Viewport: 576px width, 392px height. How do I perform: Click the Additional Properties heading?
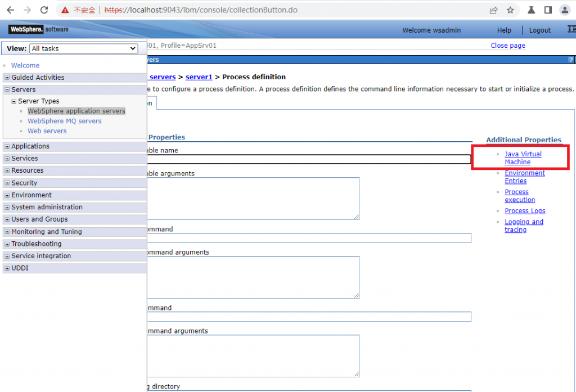tap(524, 139)
